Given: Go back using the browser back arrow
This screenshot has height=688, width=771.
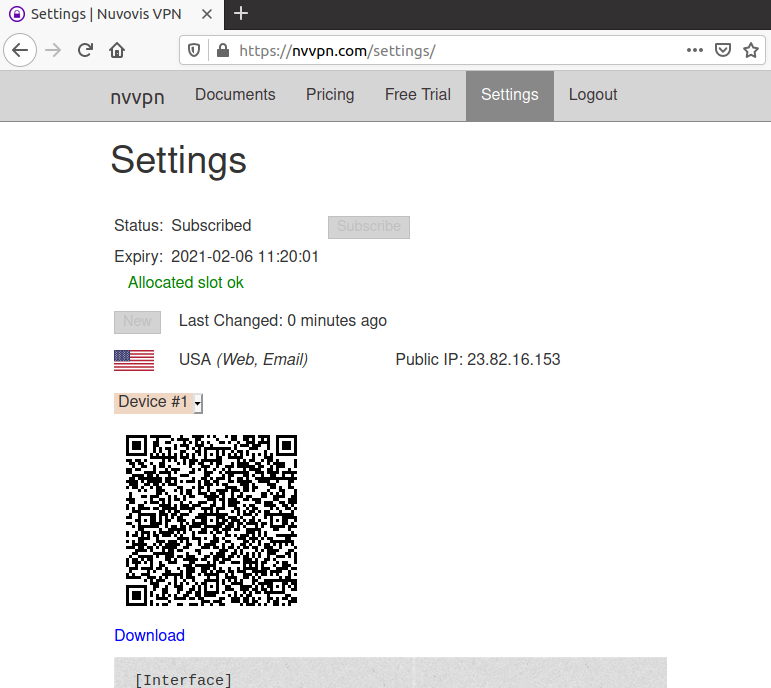Looking at the screenshot, I should coord(20,50).
